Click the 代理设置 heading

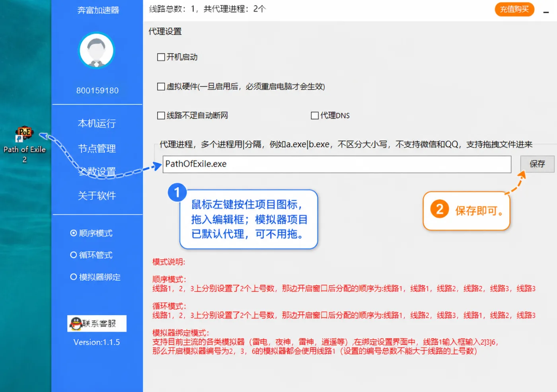point(165,31)
